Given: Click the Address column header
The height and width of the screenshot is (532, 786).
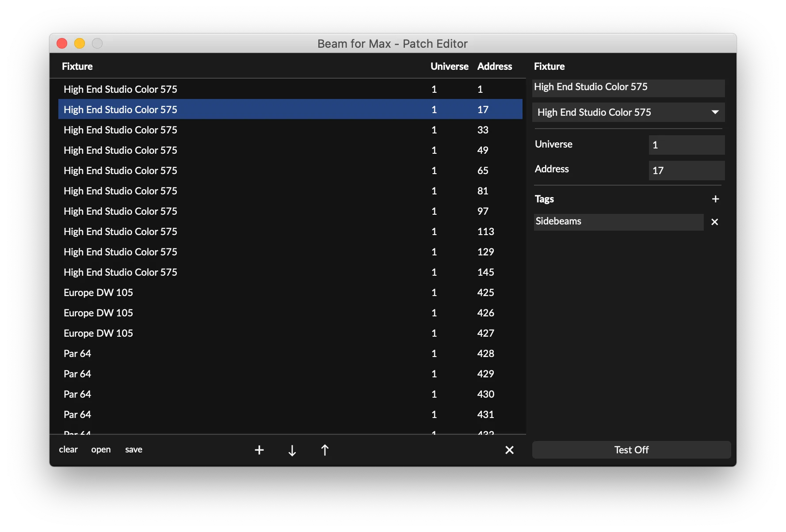Looking at the screenshot, I should point(494,66).
